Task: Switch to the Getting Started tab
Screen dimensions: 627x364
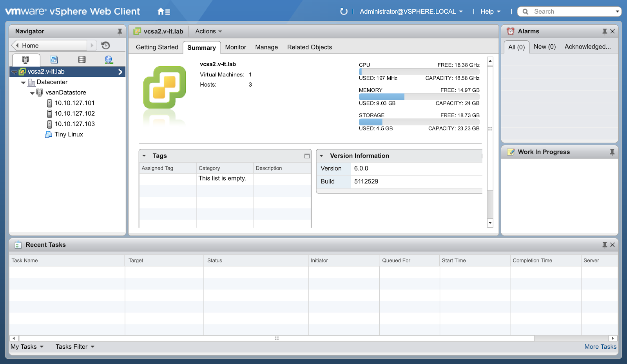Action: (157, 47)
